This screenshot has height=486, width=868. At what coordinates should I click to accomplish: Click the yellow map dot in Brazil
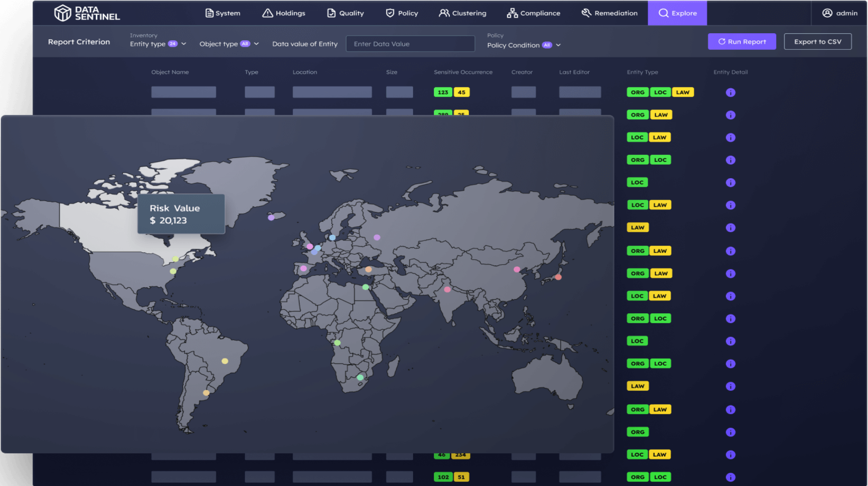click(x=225, y=361)
